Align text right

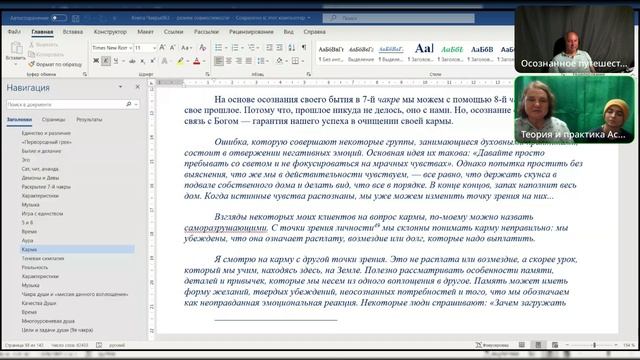[238, 61]
